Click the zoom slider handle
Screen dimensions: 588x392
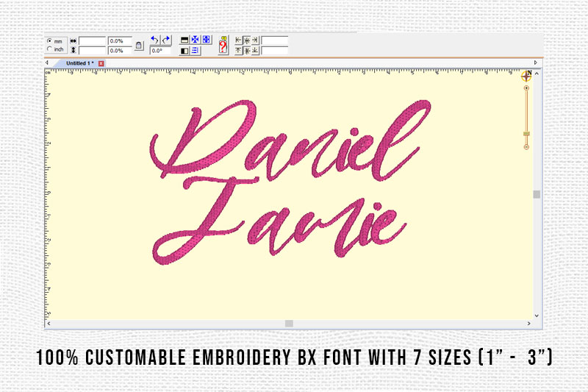click(526, 134)
